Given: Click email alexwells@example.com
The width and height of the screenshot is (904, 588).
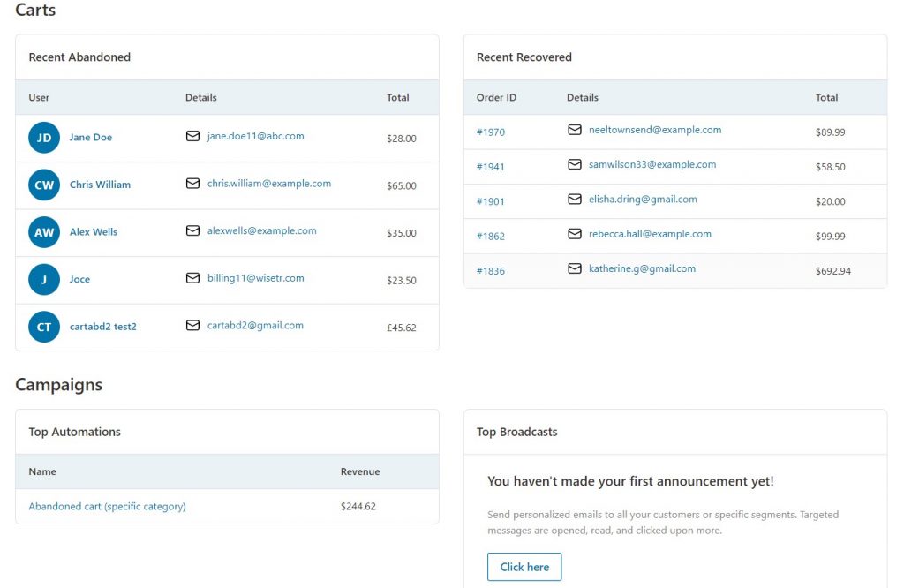Looking at the screenshot, I should (261, 230).
